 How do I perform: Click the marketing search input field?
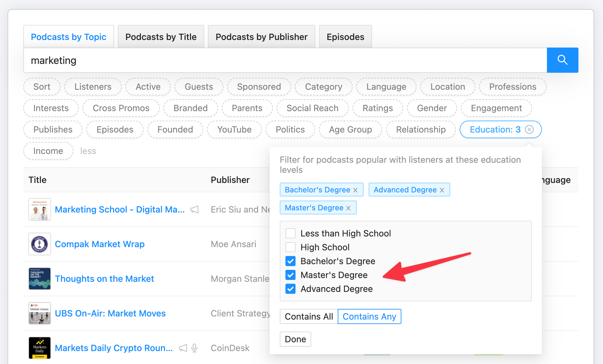click(285, 60)
